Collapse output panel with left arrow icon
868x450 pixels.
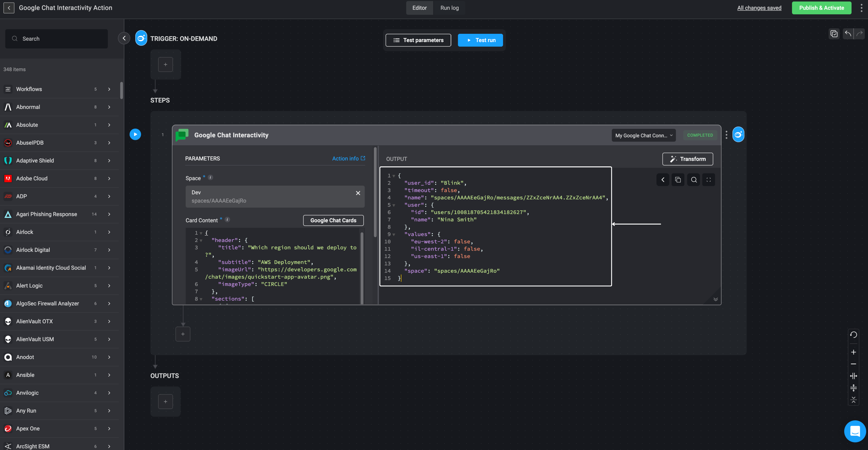point(663,180)
